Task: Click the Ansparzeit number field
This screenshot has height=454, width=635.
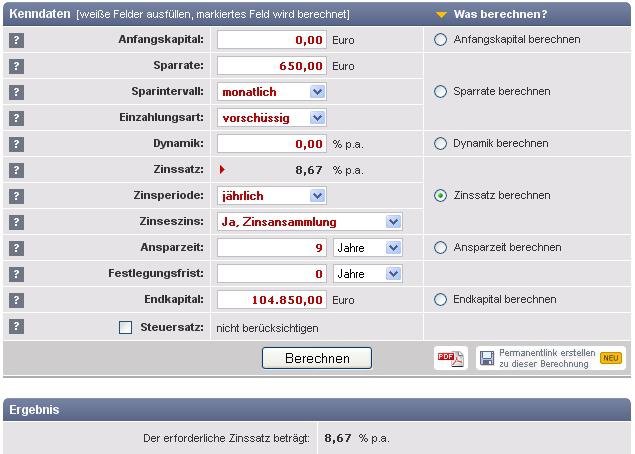Action: click(272, 248)
